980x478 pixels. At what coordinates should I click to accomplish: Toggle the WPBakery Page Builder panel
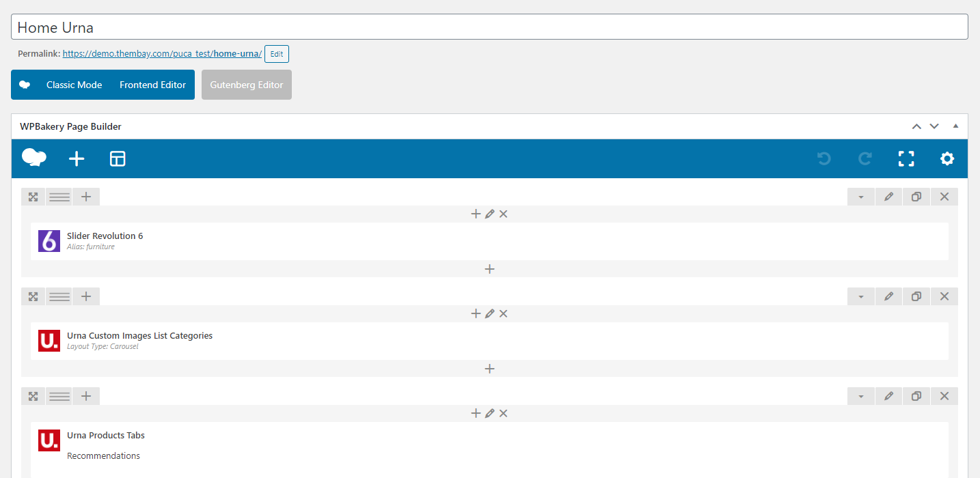coord(955,126)
